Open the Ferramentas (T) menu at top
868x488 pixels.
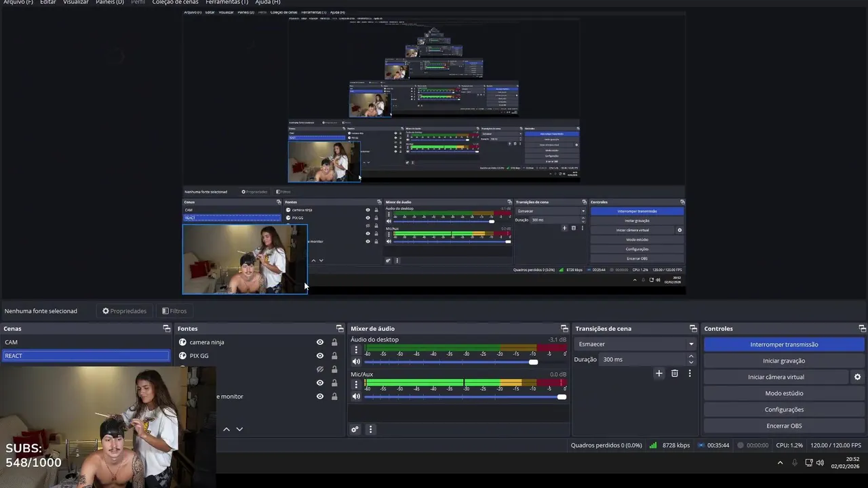coord(226,2)
